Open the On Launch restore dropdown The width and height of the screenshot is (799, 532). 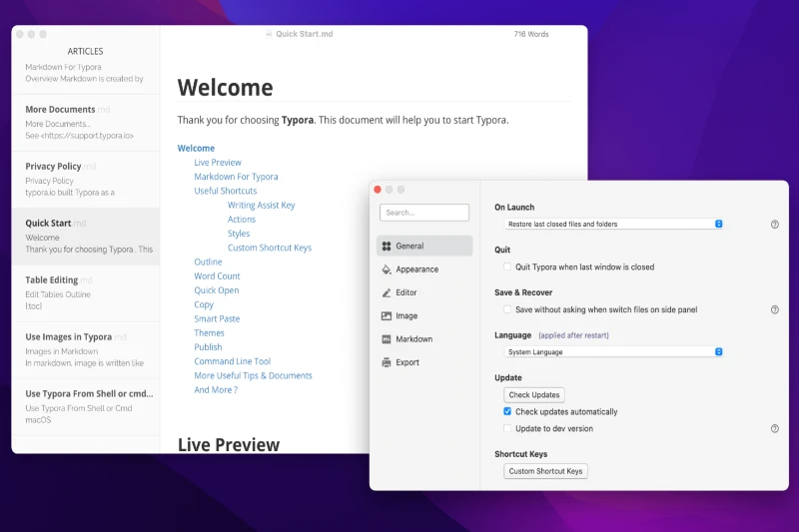613,224
